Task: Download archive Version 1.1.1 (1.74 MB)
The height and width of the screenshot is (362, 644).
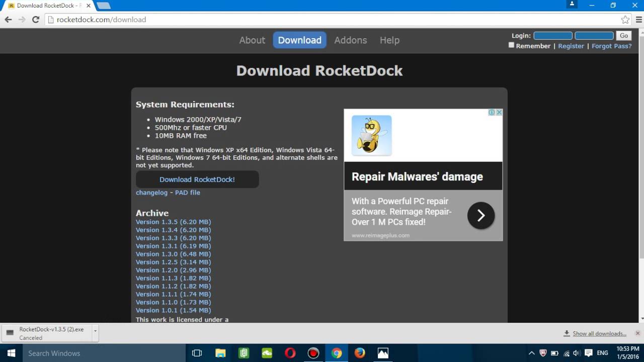Action: [173, 294]
